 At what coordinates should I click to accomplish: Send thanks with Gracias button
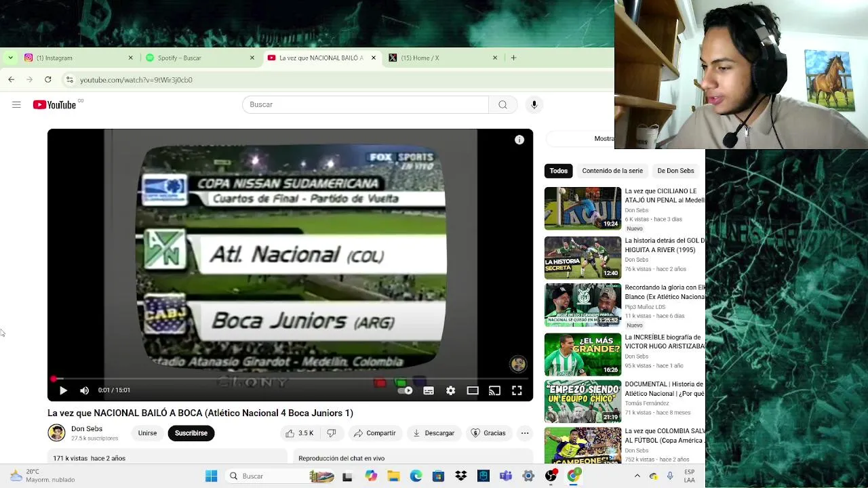point(488,433)
